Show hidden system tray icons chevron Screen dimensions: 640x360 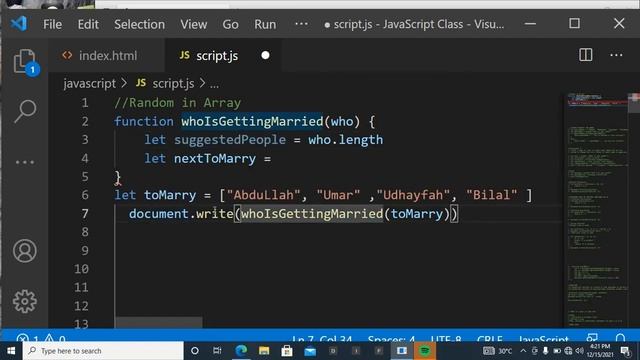[x=523, y=351]
